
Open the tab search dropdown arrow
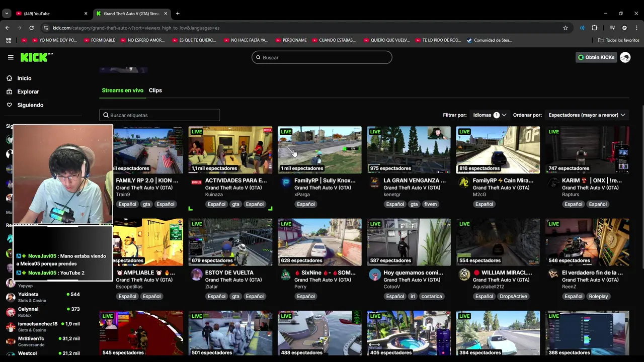(x=7, y=14)
